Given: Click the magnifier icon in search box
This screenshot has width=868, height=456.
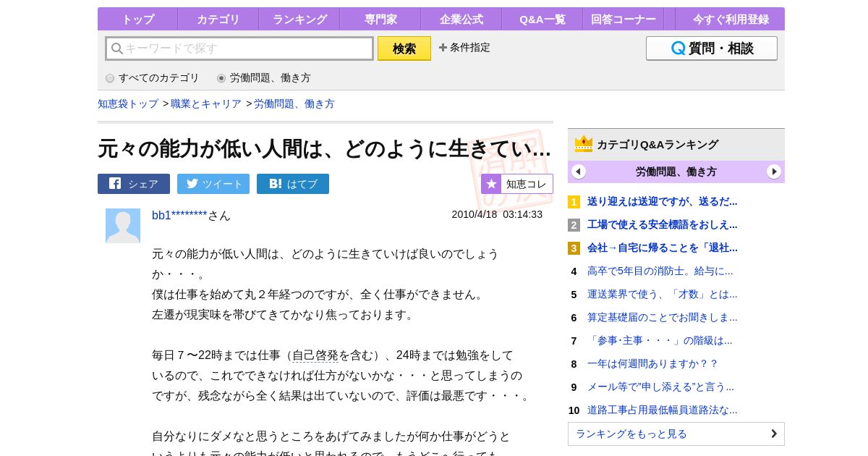Looking at the screenshot, I should [x=117, y=48].
